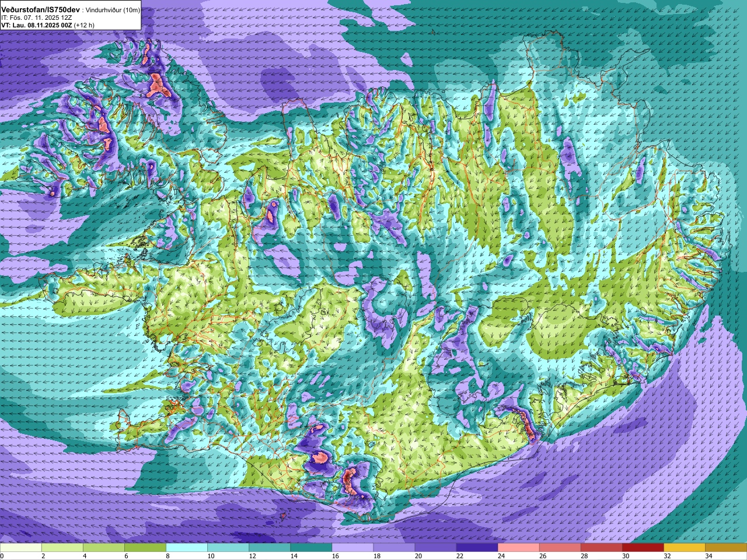Click the turquoise 10–12 legend swatch
Screen dimensions: 747x560
228,548
